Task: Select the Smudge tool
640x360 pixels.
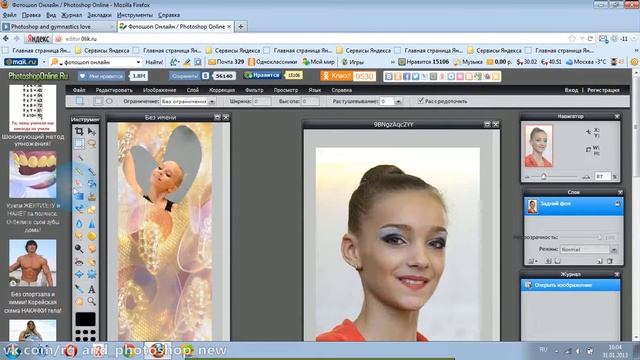Action: click(79, 236)
